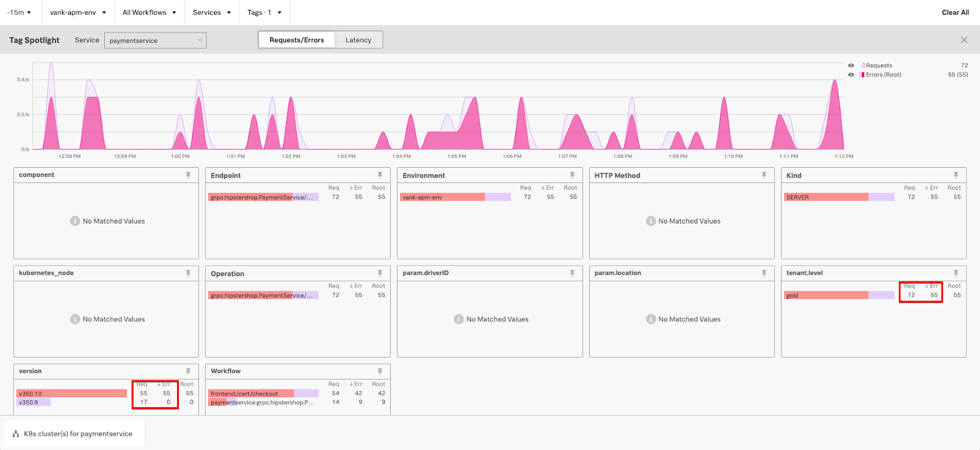Click Clear All filters
Viewport: 980px width, 450px height.
(x=956, y=12)
